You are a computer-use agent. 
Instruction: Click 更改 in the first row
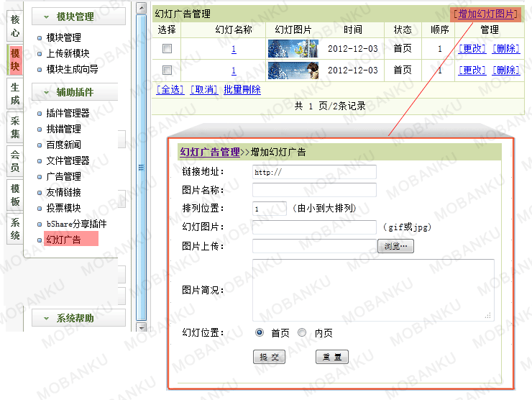click(x=472, y=49)
